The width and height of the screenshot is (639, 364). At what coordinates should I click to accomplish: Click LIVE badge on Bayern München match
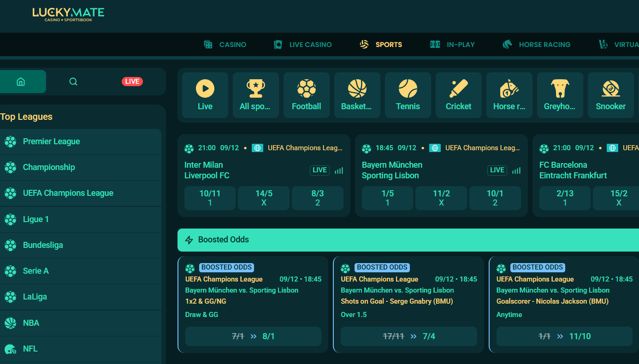(x=497, y=170)
